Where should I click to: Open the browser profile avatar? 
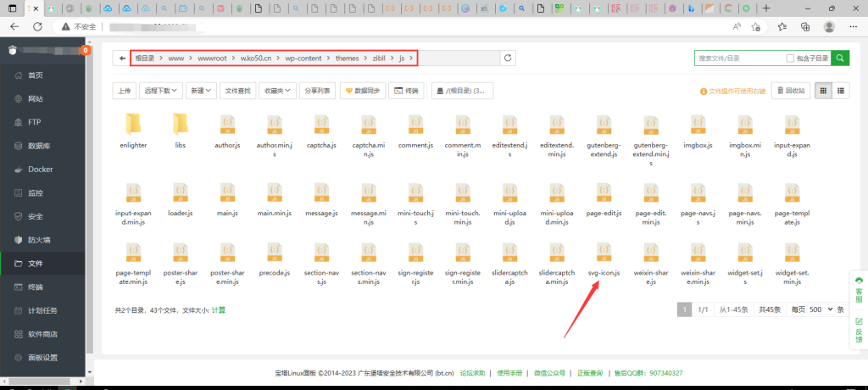[x=829, y=26]
